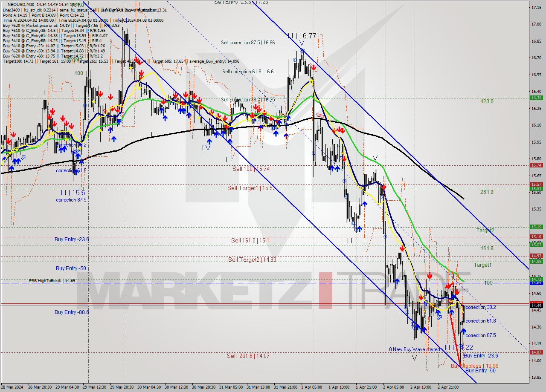The width and height of the screenshot is (546, 392).
Task: Click the green 'Target1' label
Action: click(483, 265)
